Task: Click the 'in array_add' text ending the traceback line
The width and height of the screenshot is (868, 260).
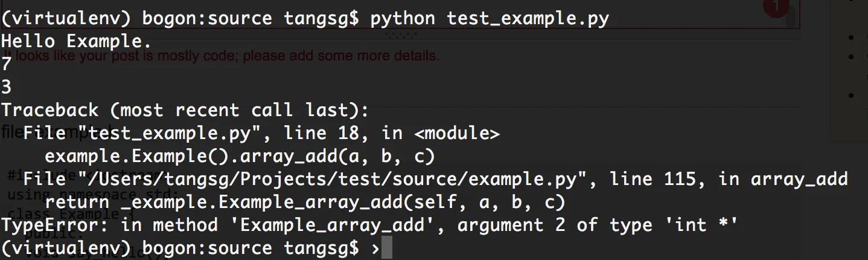Action: click(x=783, y=180)
